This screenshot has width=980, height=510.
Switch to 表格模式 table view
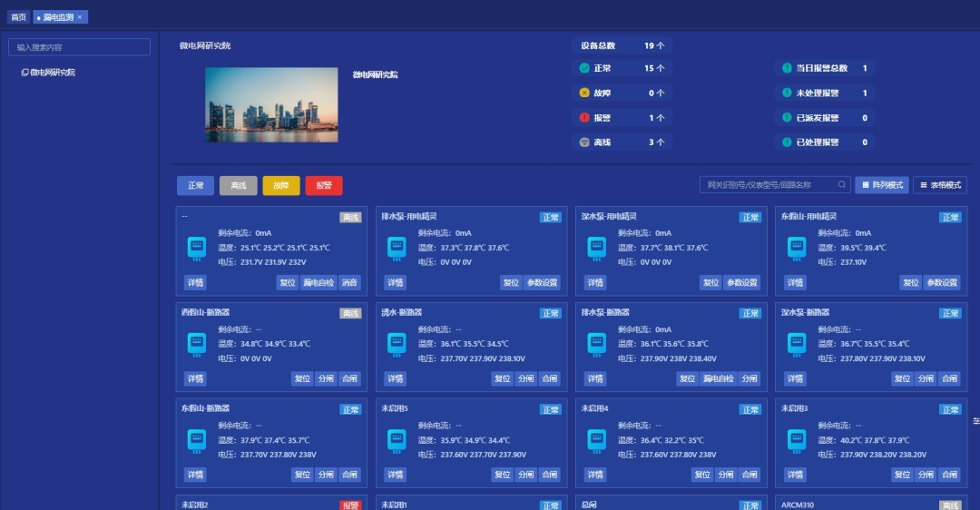coord(940,185)
